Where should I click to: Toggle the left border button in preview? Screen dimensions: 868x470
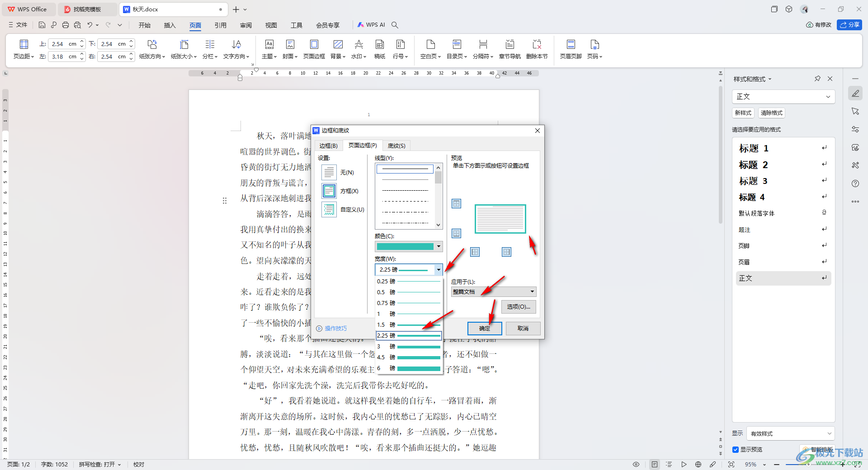(x=475, y=252)
